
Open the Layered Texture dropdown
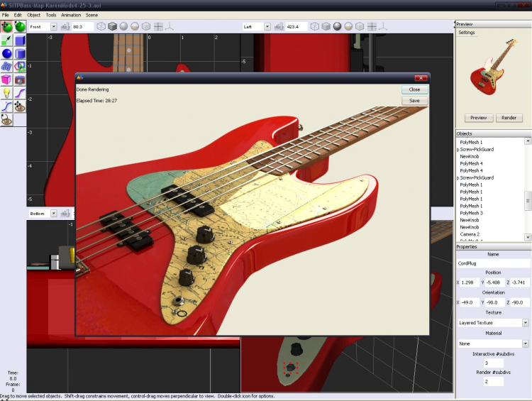(526, 322)
